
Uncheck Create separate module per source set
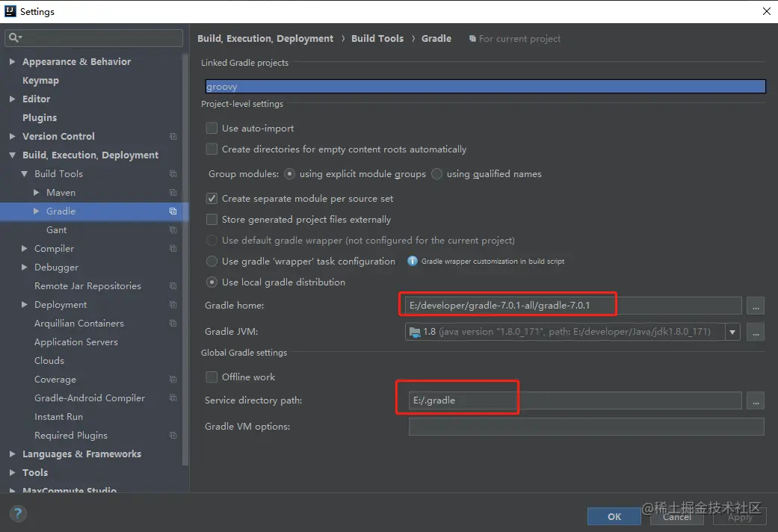click(x=212, y=199)
